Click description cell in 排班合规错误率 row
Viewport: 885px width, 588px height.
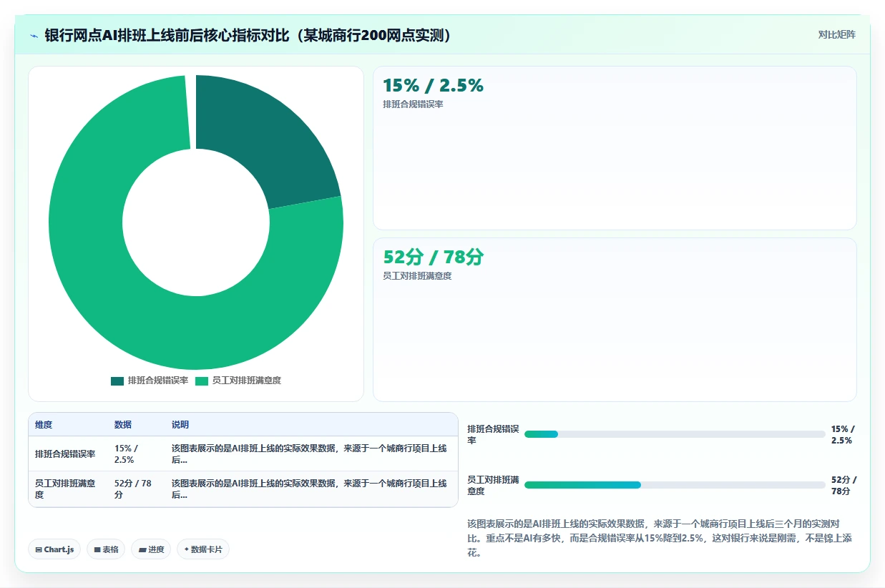311,454
